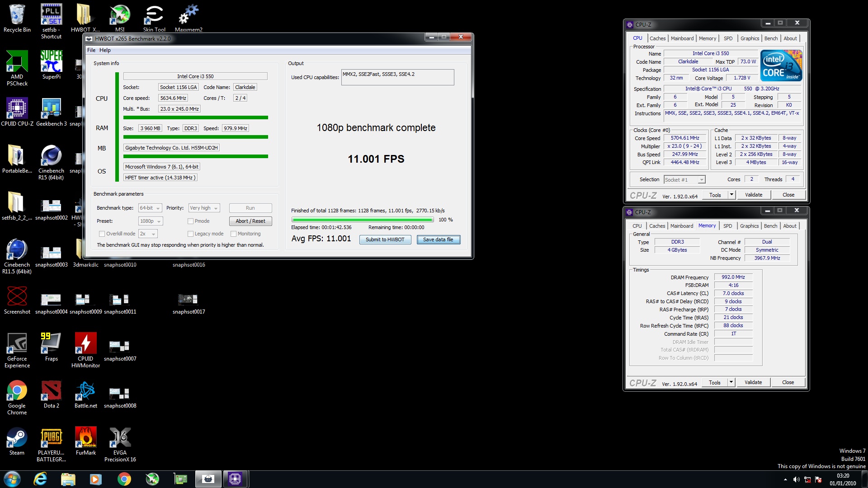
Task: Launch FurMark desktop icon
Action: coord(85,441)
